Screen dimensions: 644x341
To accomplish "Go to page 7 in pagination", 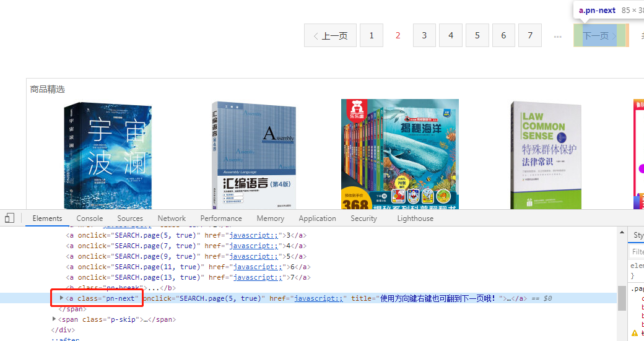I will click(x=530, y=35).
